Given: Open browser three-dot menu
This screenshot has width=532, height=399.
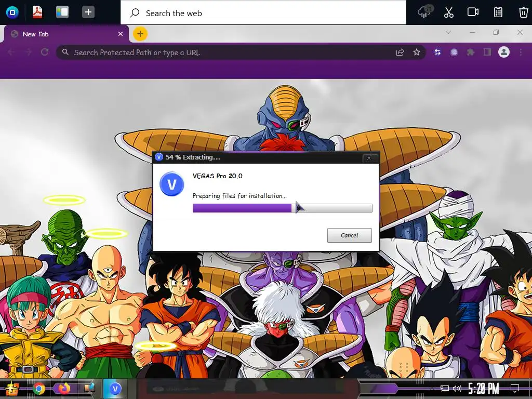Looking at the screenshot, I should pyautogui.click(x=521, y=52).
